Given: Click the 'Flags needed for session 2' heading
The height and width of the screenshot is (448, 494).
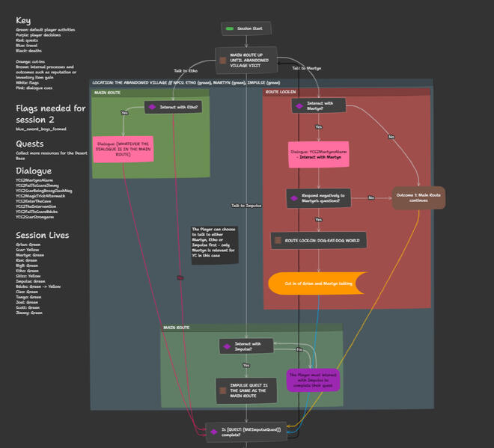Looking at the screenshot, I should click(51, 114).
